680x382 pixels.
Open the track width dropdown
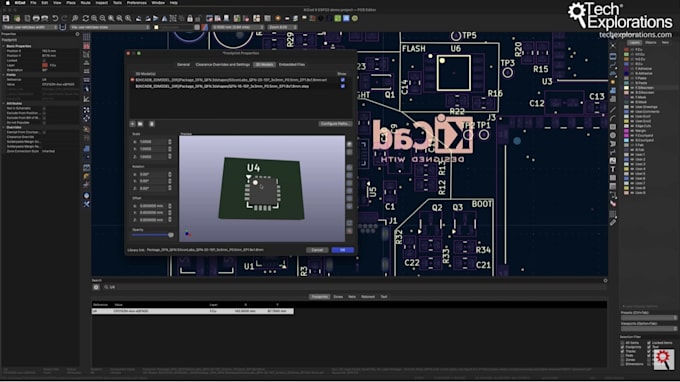pyautogui.click(x=30, y=27)
